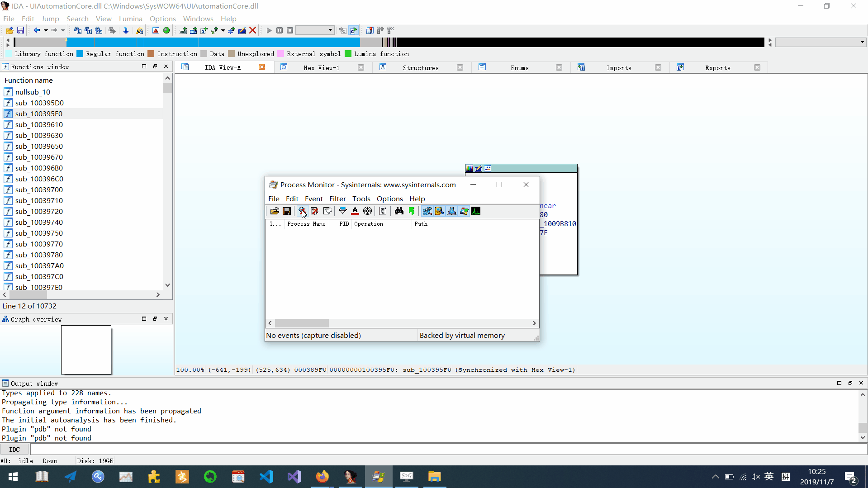This screenshot has height=488, width=868.
Task: Open Telegram from the taskbar
Action: (70, 477)
